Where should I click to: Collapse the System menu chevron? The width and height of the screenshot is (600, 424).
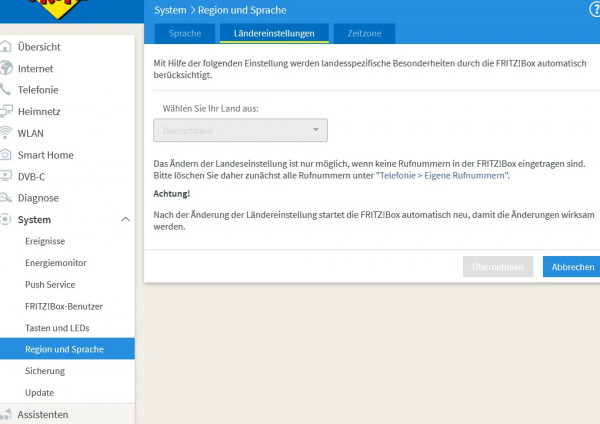(125, 219)
